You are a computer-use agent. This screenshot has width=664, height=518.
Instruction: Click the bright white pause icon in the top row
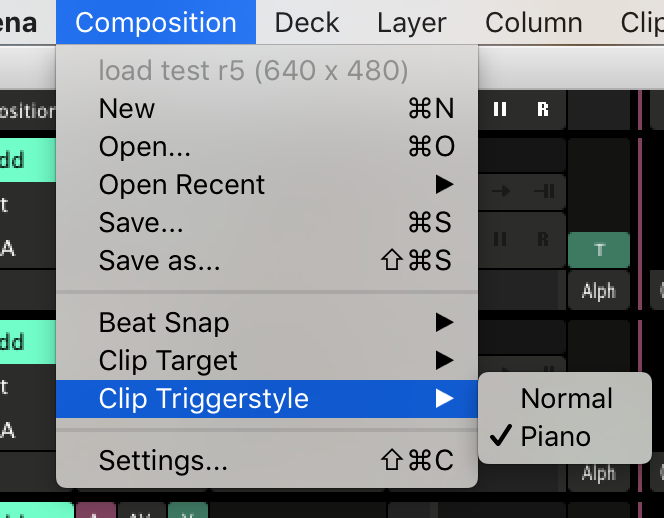[500, 109]
